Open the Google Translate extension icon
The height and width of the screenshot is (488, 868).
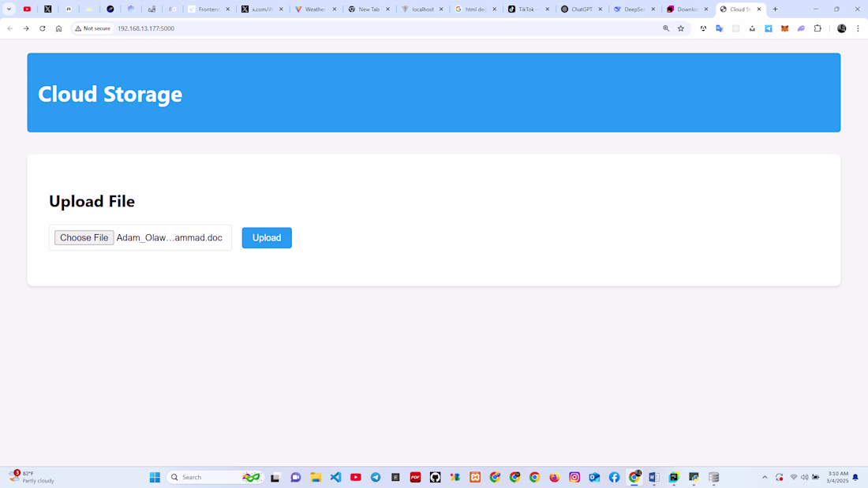click(720, 28)
